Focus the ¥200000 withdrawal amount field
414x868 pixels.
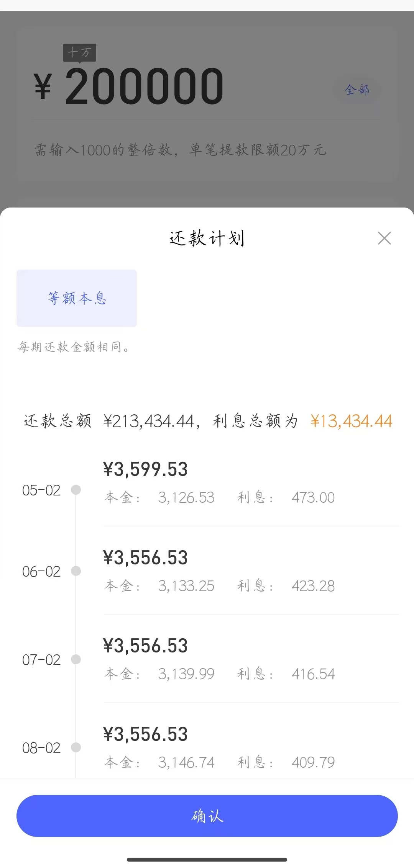(x=145, y=87)
